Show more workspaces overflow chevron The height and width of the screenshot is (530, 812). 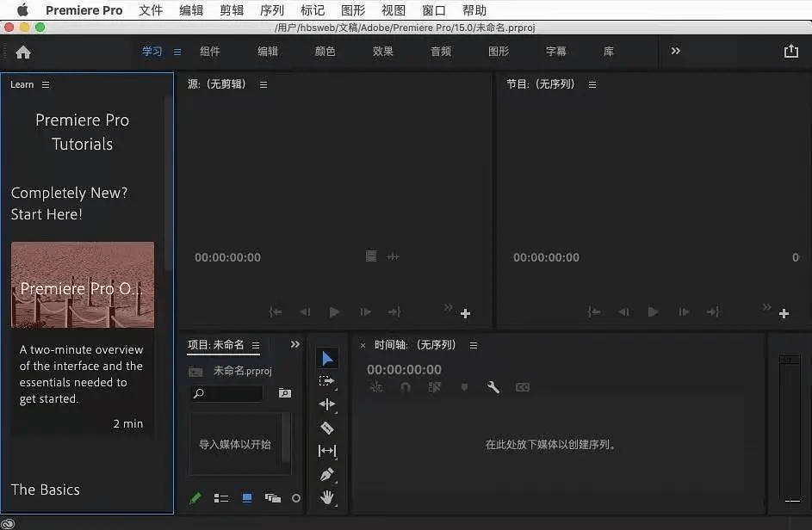point(675,51)
